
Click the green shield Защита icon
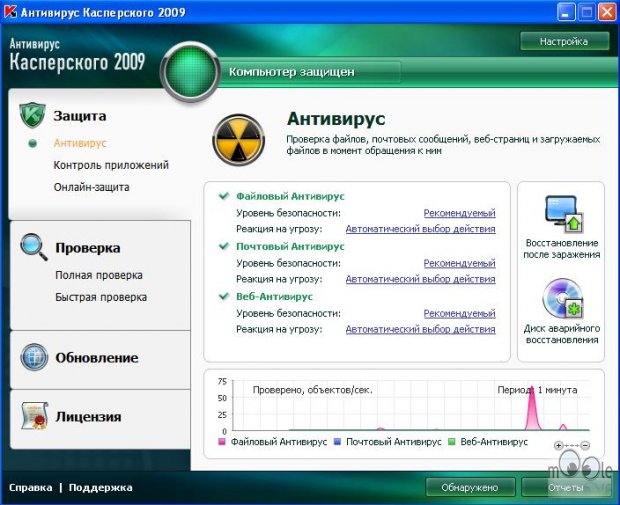click(33, 116)
